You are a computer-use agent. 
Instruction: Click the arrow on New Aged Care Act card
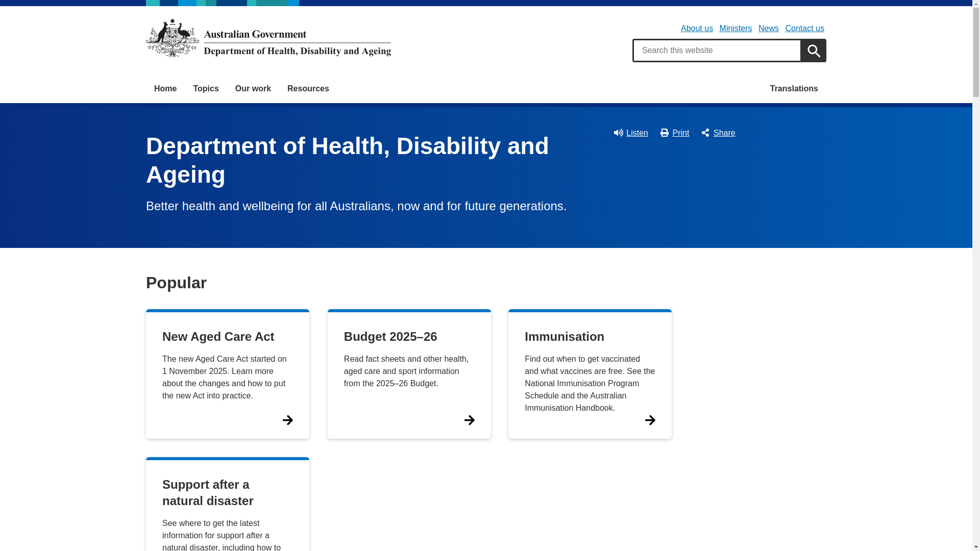coord(288,420)
